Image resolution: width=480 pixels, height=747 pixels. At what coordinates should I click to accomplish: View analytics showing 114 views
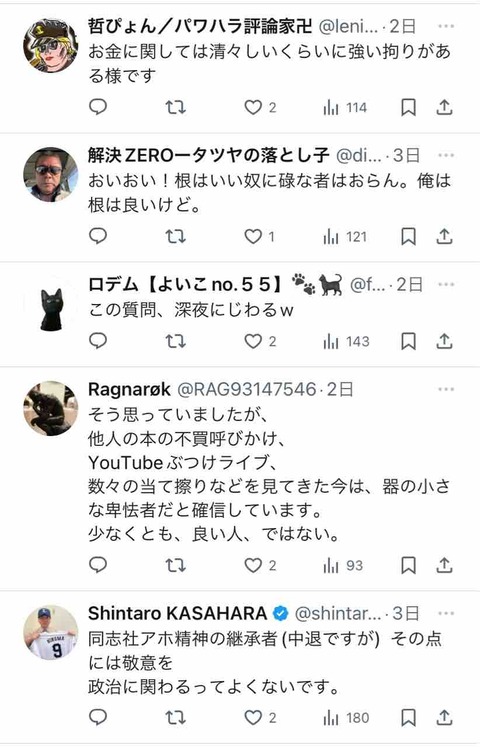pyautogui.click(x=345, y=108)
